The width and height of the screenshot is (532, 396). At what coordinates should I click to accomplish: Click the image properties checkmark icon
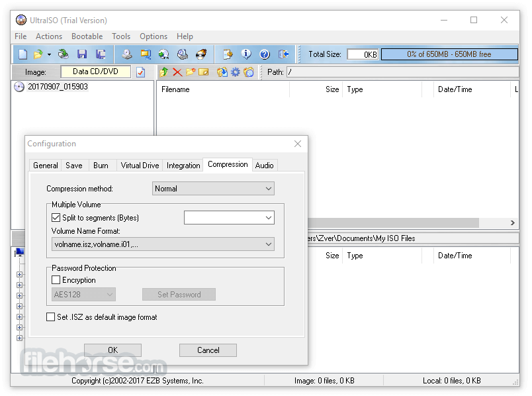coord(141,72)
